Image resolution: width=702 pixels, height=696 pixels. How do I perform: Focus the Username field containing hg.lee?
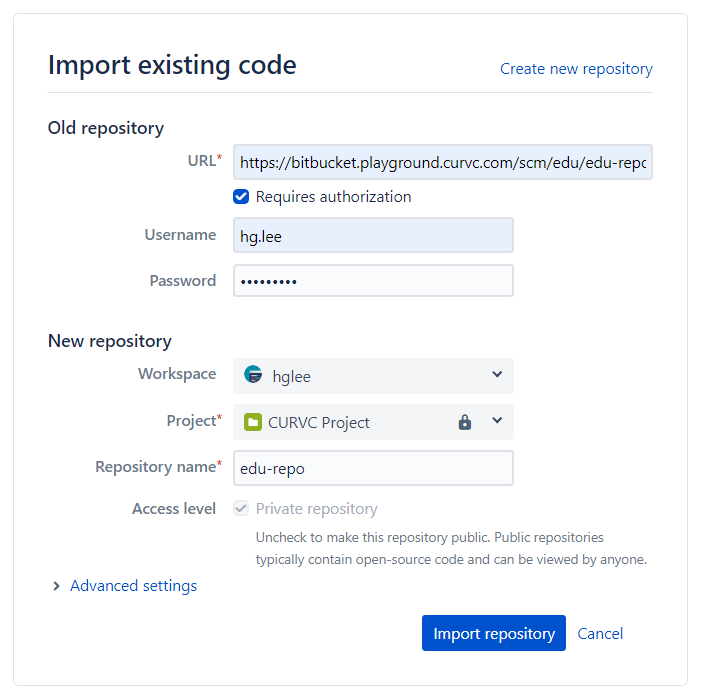(373, 235)
